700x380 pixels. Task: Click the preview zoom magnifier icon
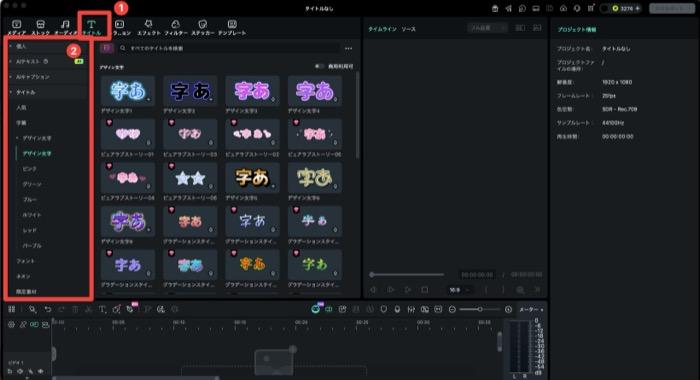pyautogui.click(x=520, y=290)
